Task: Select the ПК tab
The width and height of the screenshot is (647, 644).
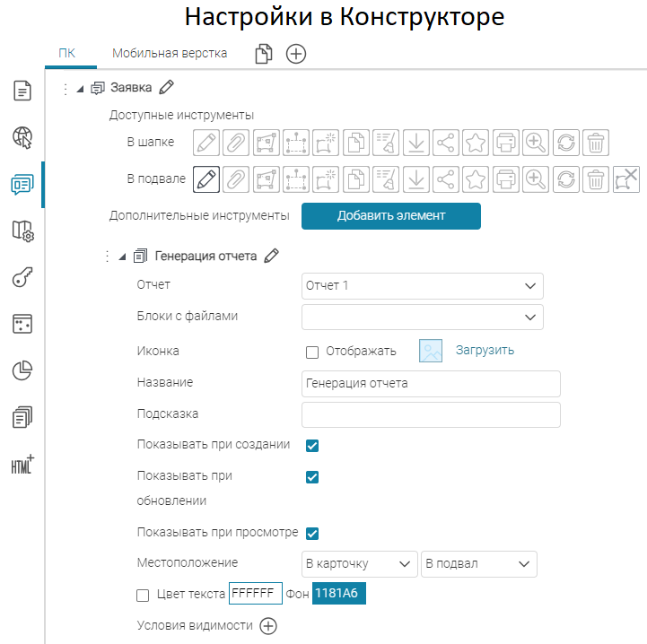Action: click(66, 53)
